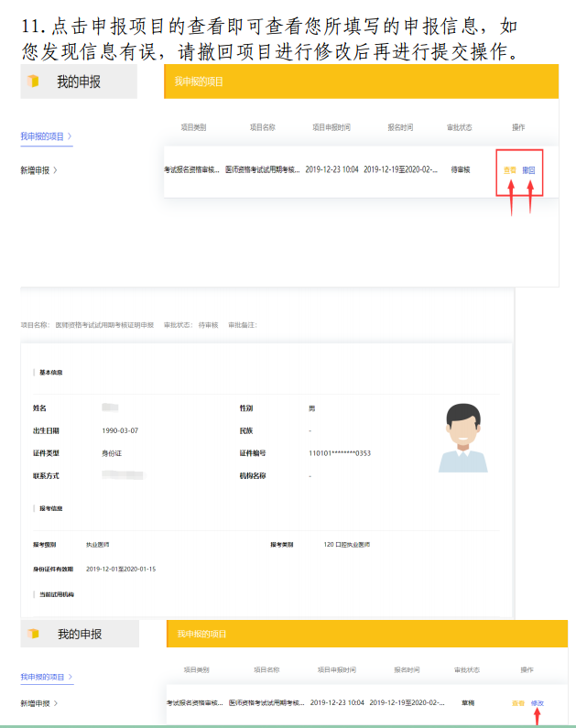Click the ID number 110101********0353 field

[x=340, y=453]
